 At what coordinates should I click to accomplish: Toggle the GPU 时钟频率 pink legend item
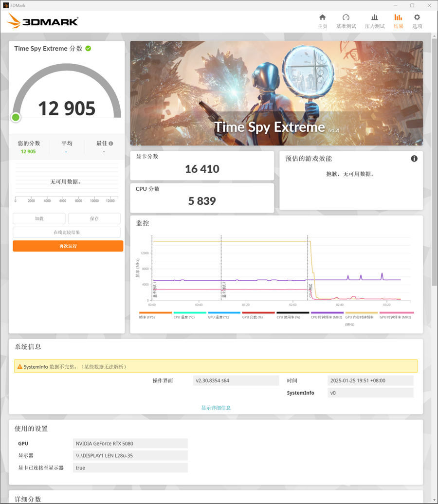pos(397,315)
